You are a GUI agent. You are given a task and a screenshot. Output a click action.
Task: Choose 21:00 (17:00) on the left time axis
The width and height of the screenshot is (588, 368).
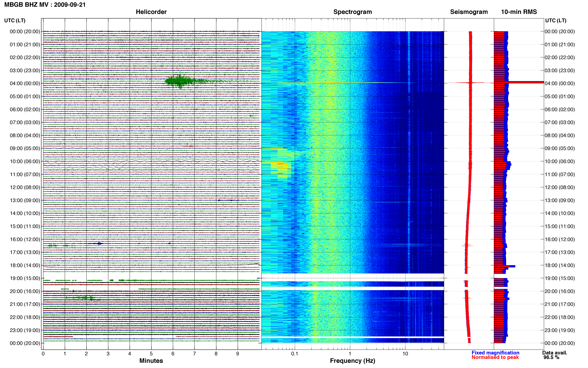25,304
